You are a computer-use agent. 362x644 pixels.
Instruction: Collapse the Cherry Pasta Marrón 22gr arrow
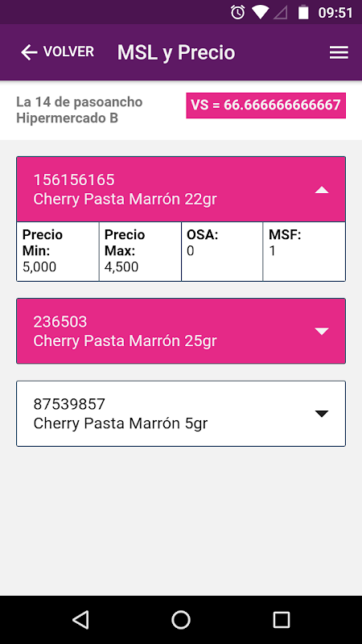coord(321,190)
